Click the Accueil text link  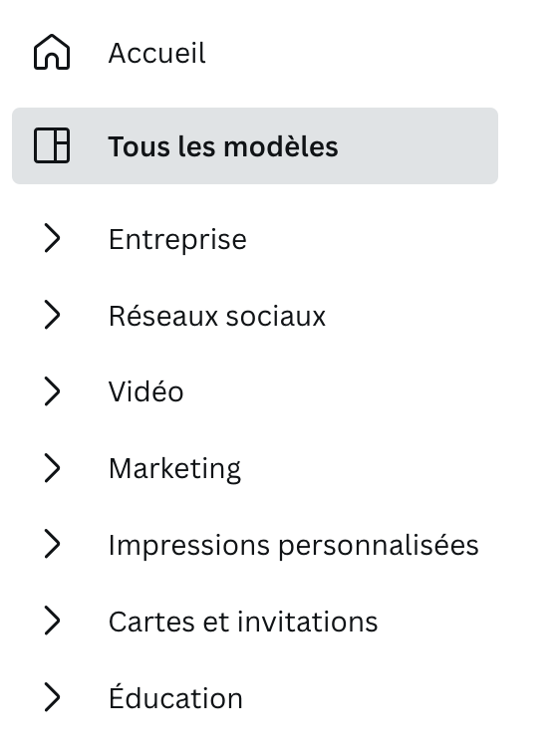(157, 53)
